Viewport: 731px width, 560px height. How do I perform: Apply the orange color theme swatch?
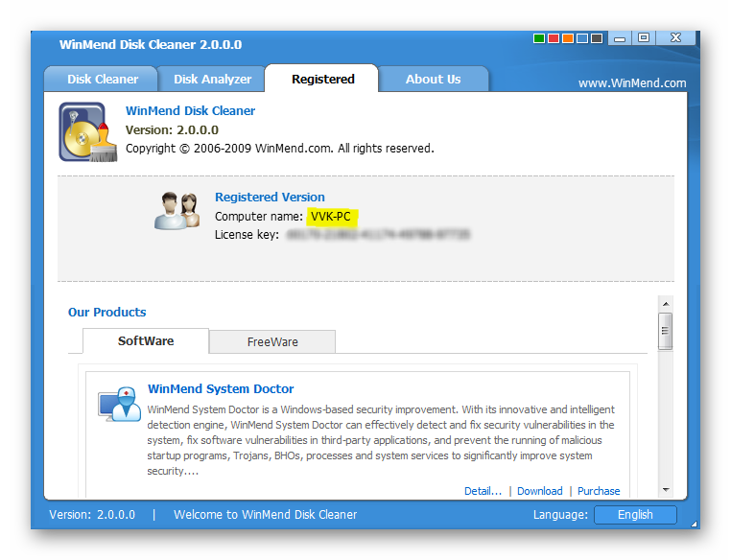568,38
